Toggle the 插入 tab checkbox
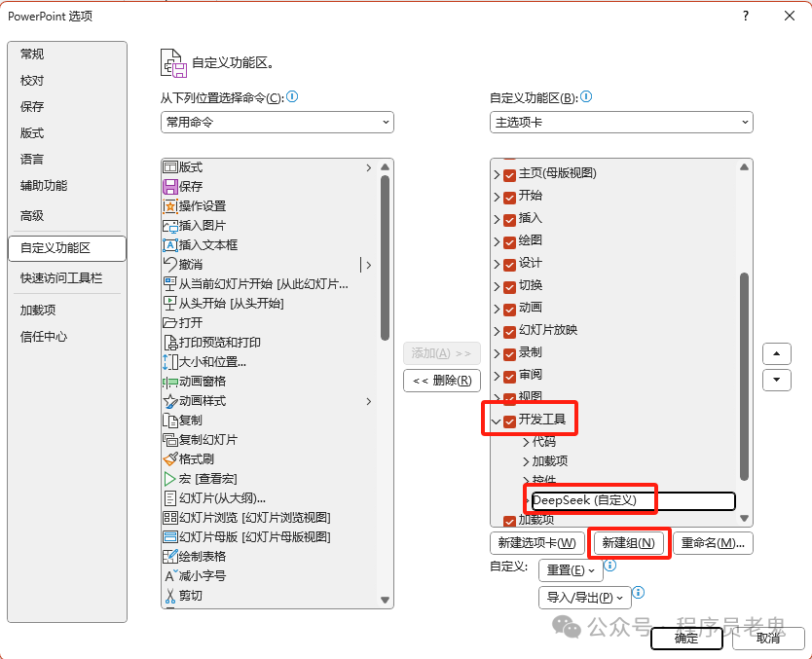Viewport: 812px width, 659px height. pyautogui.click(x=509, y=219)
